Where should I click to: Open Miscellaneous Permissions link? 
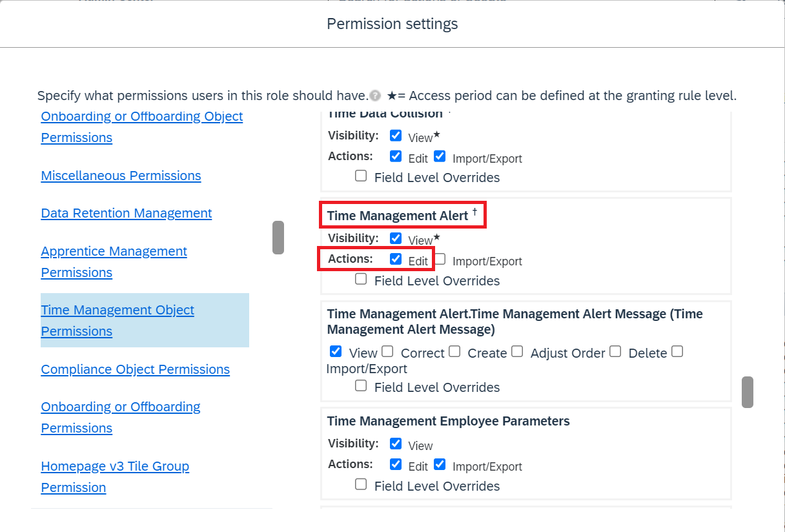(121, 176)
